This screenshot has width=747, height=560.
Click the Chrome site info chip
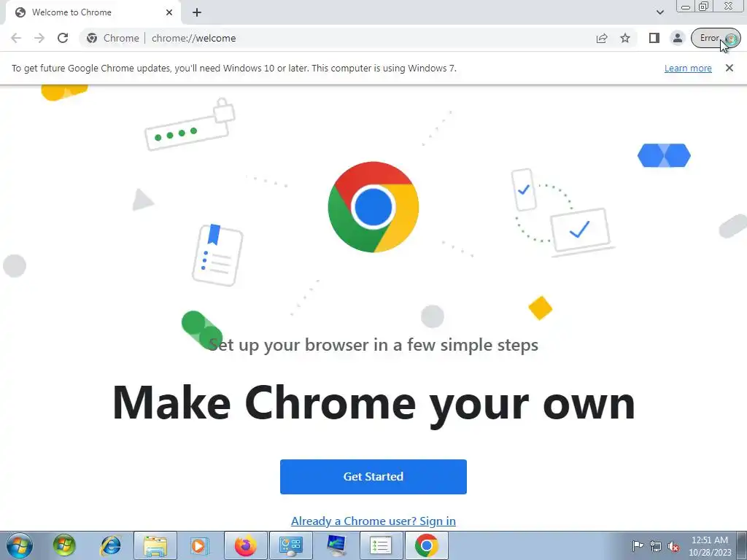[x=113, y=38]
